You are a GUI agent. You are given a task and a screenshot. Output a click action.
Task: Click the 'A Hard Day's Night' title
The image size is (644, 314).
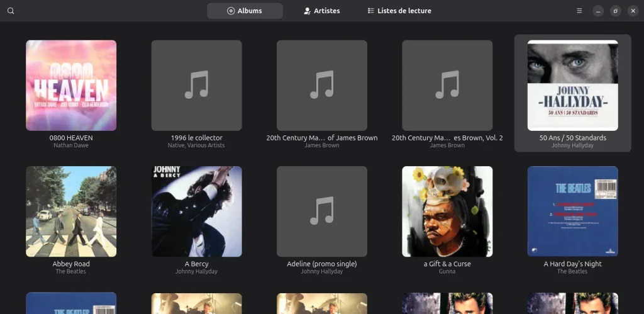tap(572, 264)
